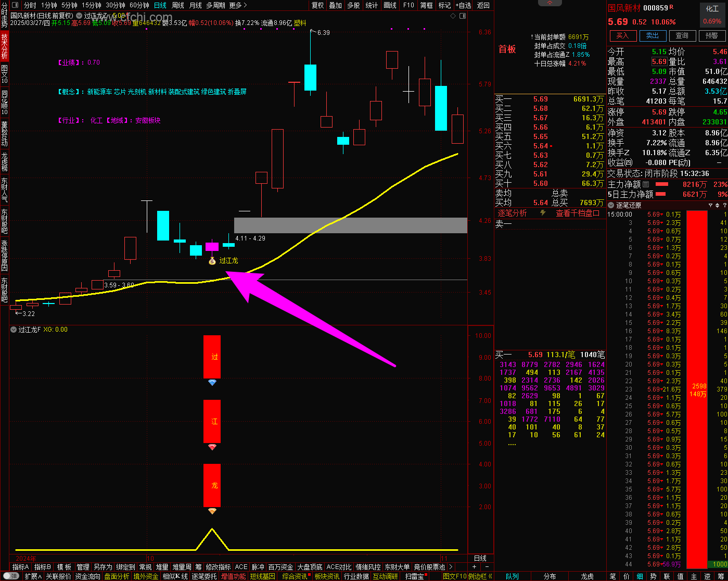Click the plus zoom icon at chart bottom
The height and width of the screenshot is (581, 728).
point(474,567)
